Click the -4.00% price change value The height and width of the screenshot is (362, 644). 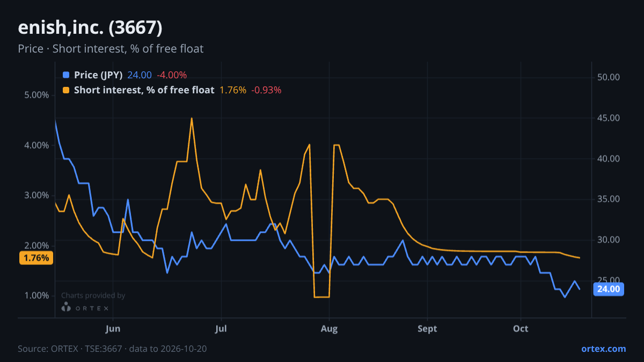(172, 75)
